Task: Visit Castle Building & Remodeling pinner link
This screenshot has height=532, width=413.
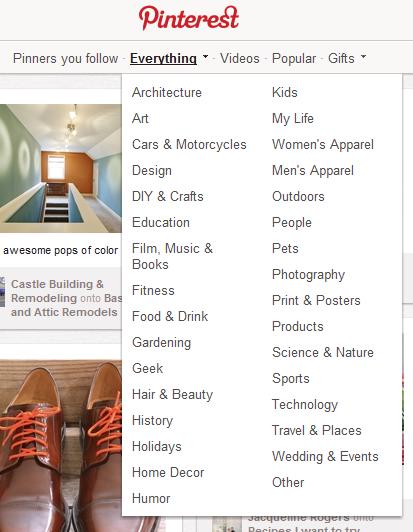Action: point(57,291)
